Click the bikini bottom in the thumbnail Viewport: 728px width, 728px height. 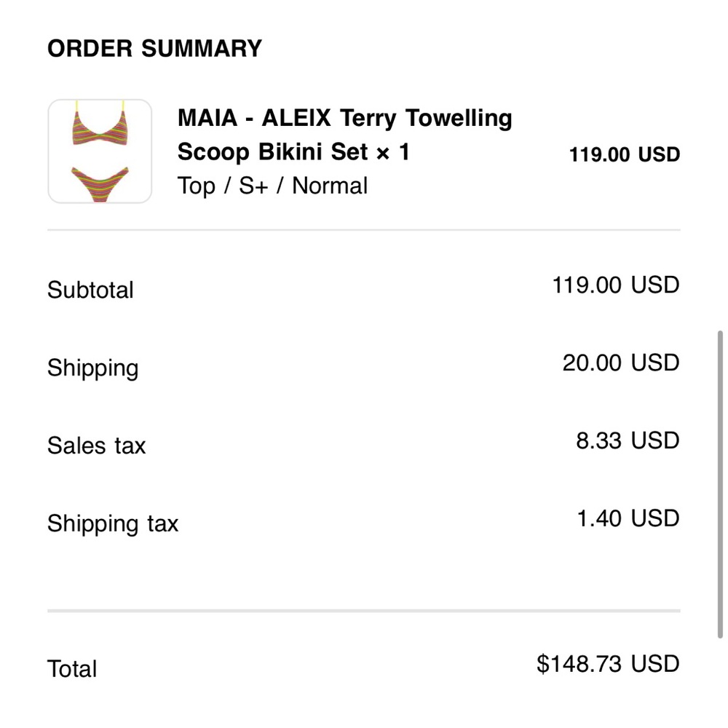point(100,182)
